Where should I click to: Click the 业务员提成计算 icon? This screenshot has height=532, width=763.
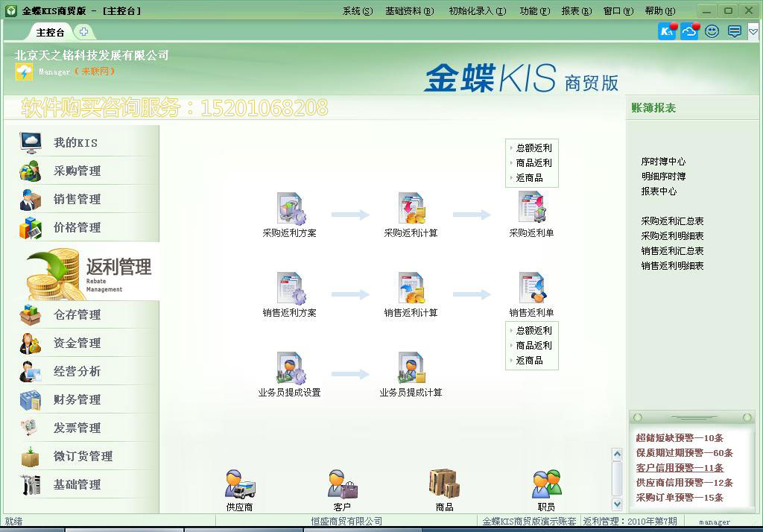point(411,369)
